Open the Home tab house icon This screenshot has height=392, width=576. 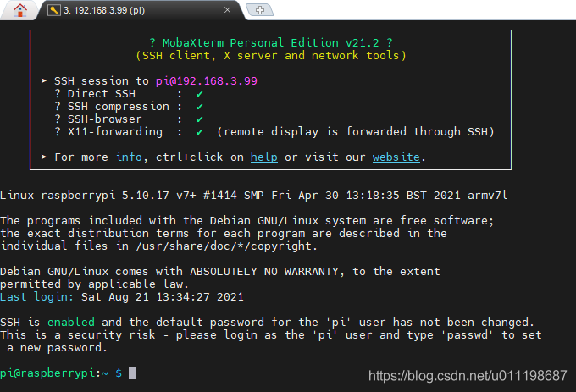click(x=19, y=10)
